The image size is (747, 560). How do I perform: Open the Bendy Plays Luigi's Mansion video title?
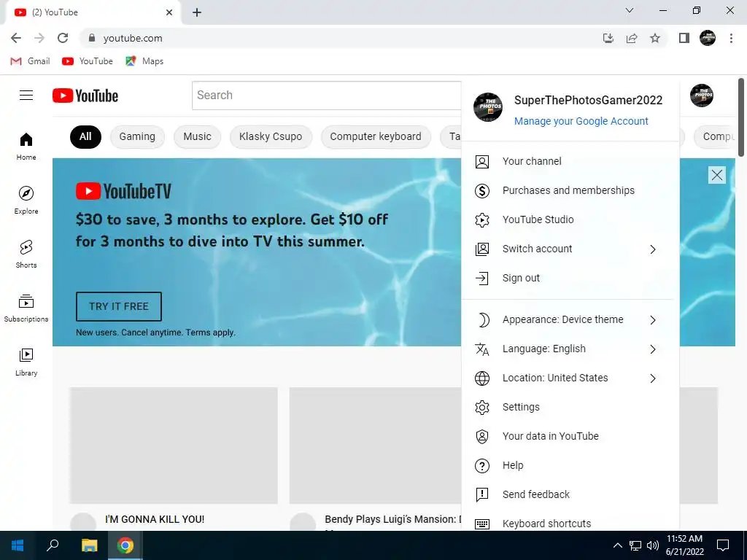click(392, 519)
